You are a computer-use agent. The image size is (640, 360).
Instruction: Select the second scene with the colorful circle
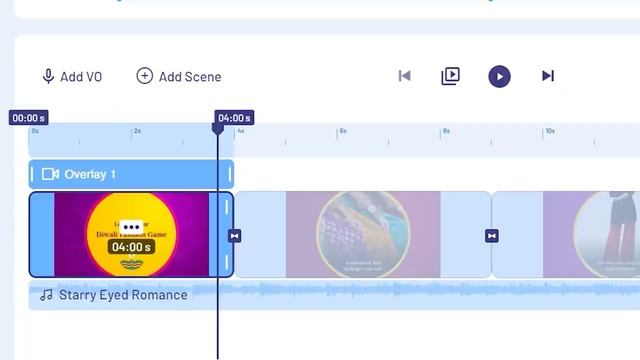point(363,234)
